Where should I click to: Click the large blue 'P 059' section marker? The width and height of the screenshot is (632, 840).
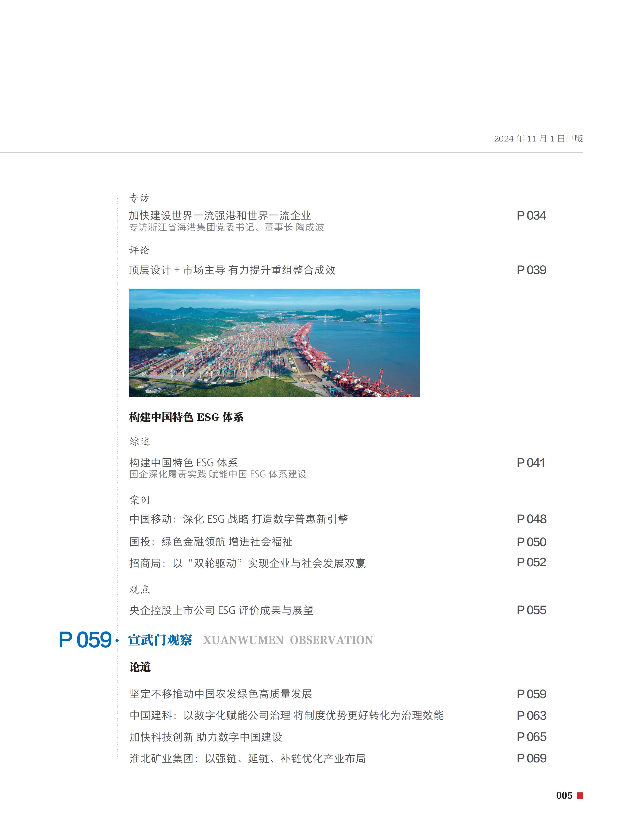(85, 640)
